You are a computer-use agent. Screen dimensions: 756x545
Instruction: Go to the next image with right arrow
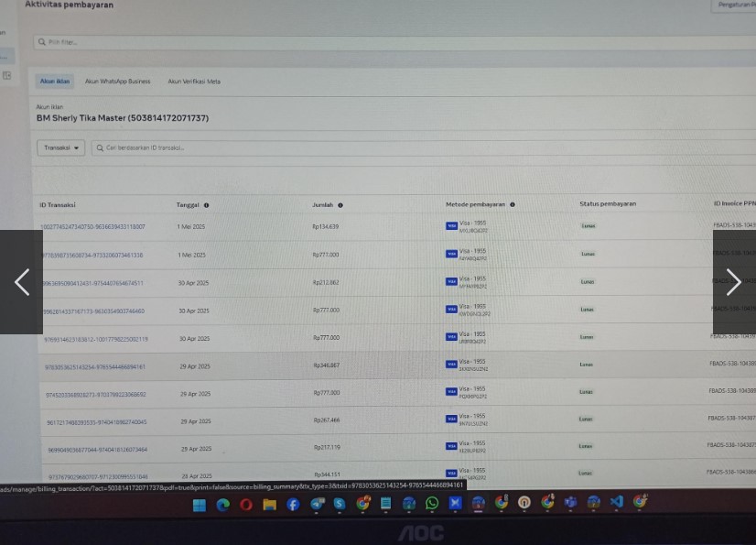click(733, 282)
